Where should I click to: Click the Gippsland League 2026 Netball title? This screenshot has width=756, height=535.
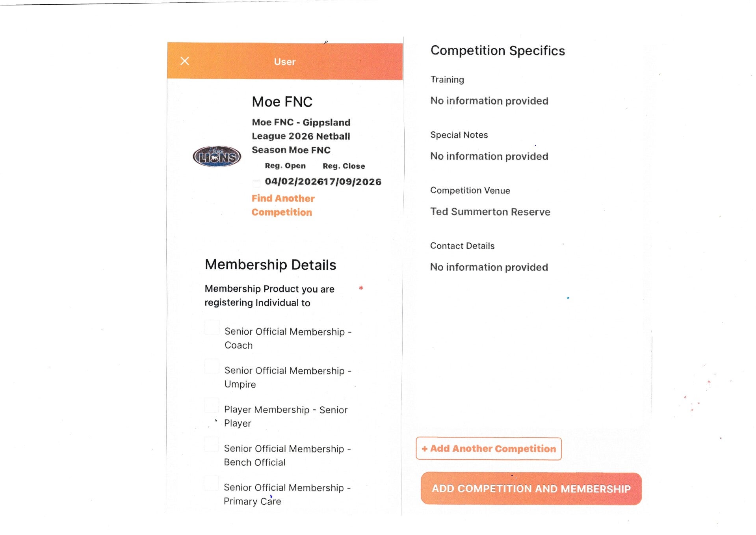(301, 136)
